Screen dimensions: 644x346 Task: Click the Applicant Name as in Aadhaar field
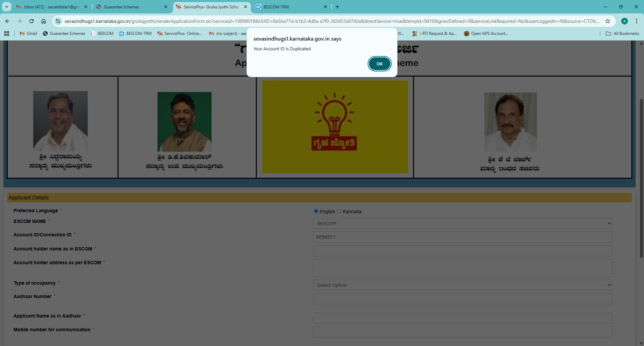point(463,318)
